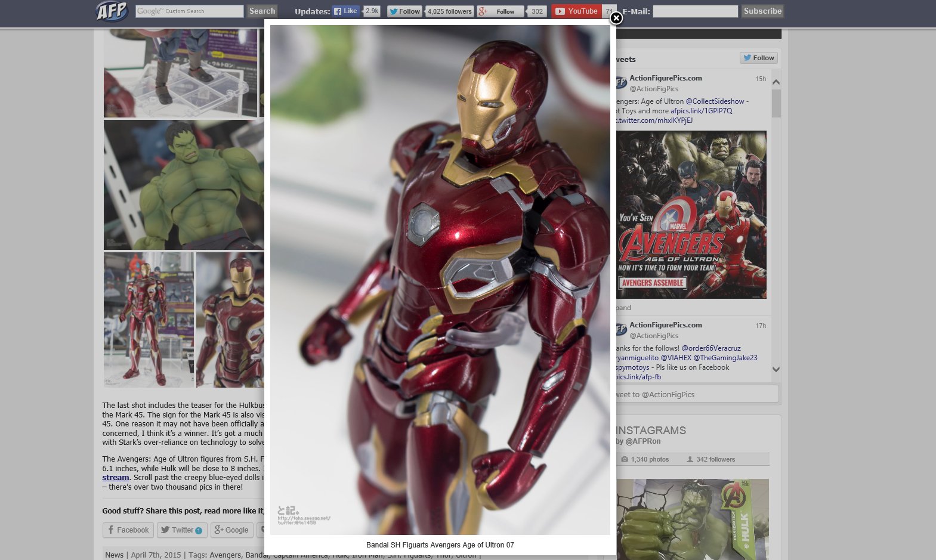Open the 17h tweet timestamp
936x560 pixels.
click(x=761, y=326)
